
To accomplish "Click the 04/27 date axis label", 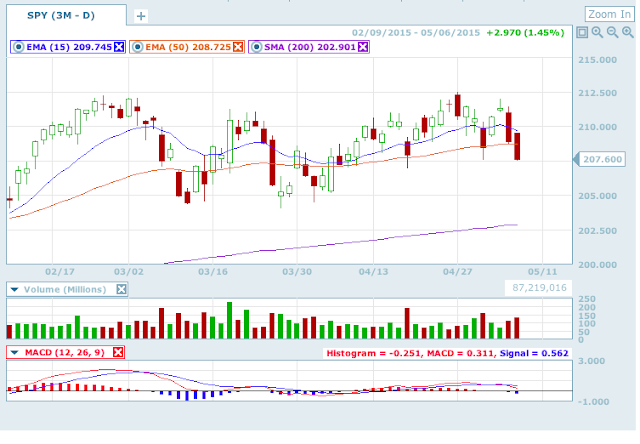I will pos(458,272).
